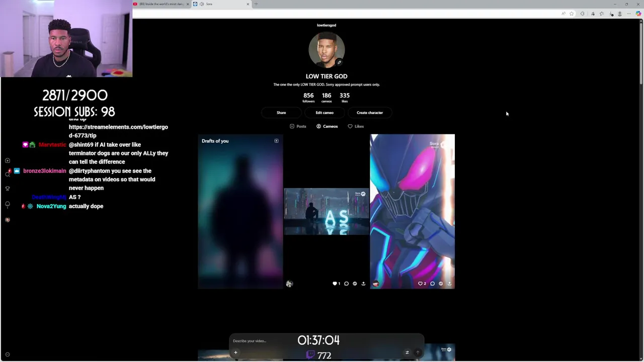The width and height of the screenshot is (644, 362).
Task: Like the masked robot video
Action: click(x=420, y=284)
